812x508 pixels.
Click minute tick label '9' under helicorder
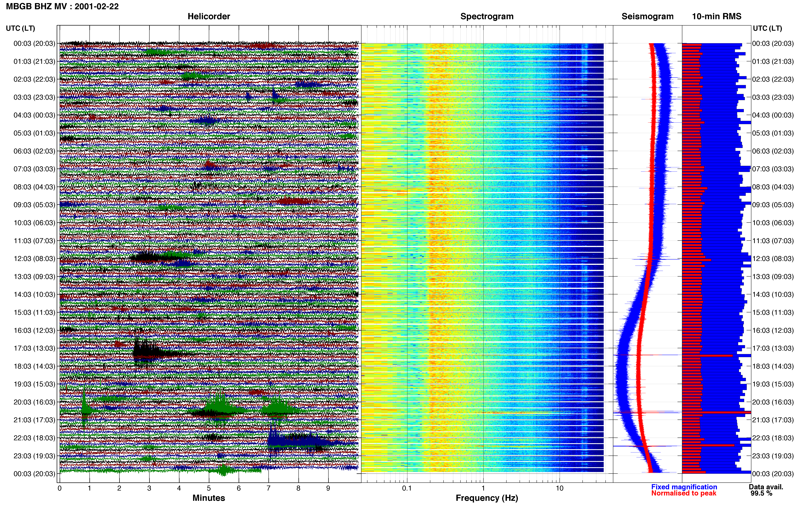328,488
